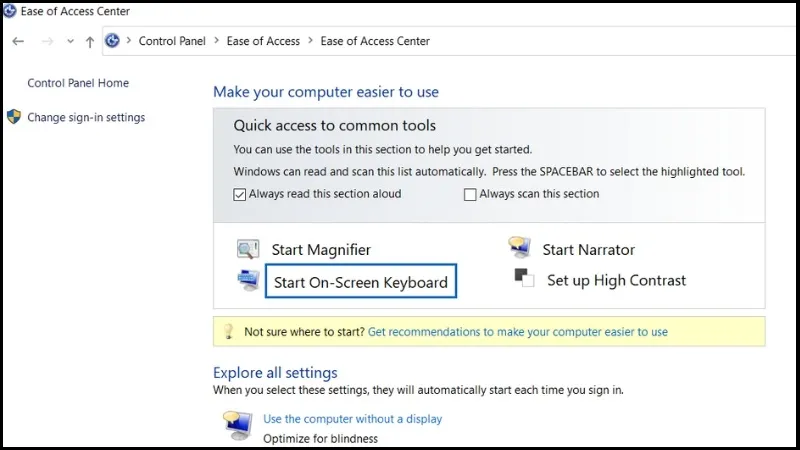Open Get recommendations to make computer easier link
The image size is (800, 450).
click(517, 332)
